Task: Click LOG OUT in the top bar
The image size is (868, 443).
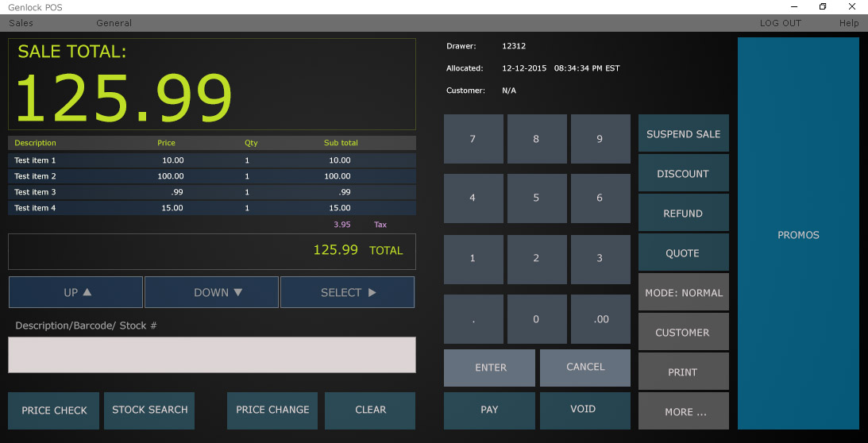Action: pos(780,23)
